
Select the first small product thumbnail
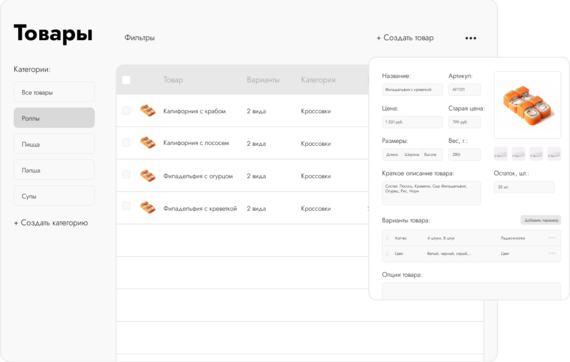click(x=501, y=154)
